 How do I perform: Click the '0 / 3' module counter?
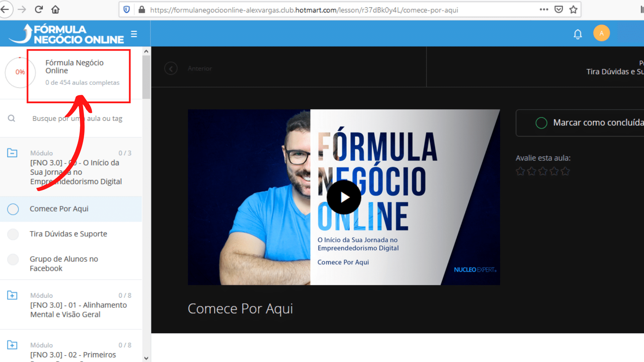point(125,153)
